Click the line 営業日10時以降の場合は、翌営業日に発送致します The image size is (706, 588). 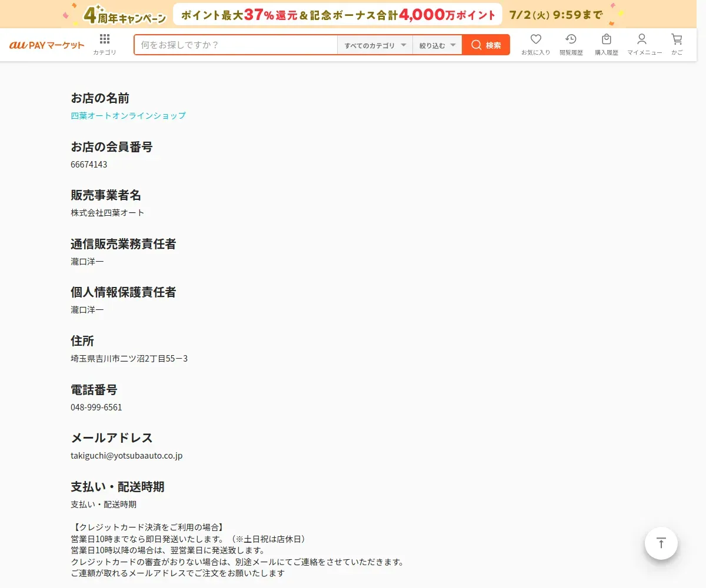point(168,550)
